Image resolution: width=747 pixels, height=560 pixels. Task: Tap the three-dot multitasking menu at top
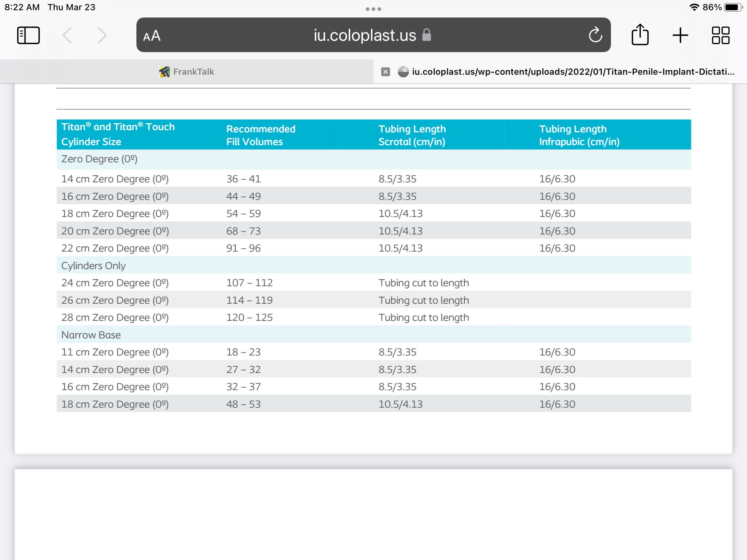coord(373,9)
